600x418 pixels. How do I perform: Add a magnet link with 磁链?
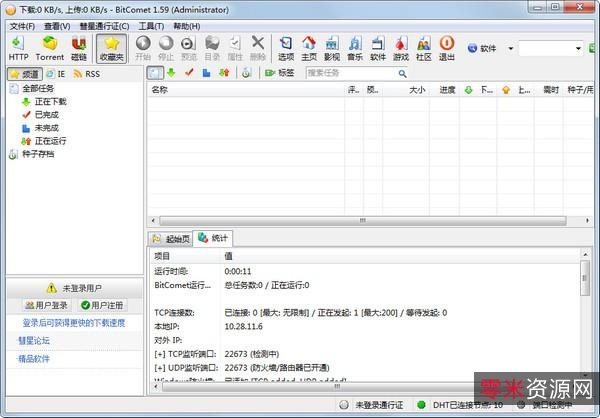click(79, 48)
